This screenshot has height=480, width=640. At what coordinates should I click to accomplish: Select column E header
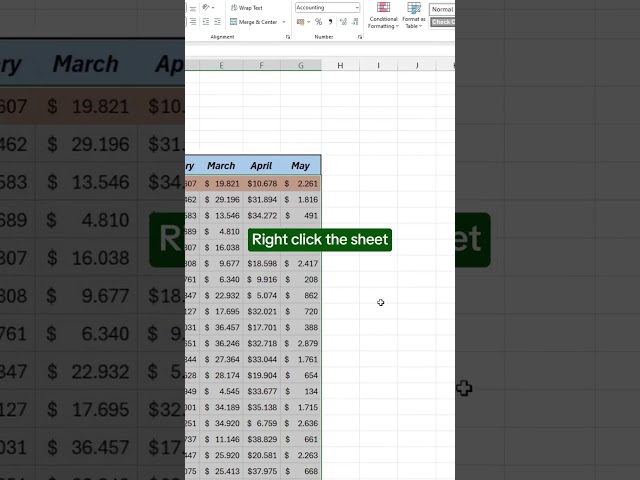pos(221,65)
